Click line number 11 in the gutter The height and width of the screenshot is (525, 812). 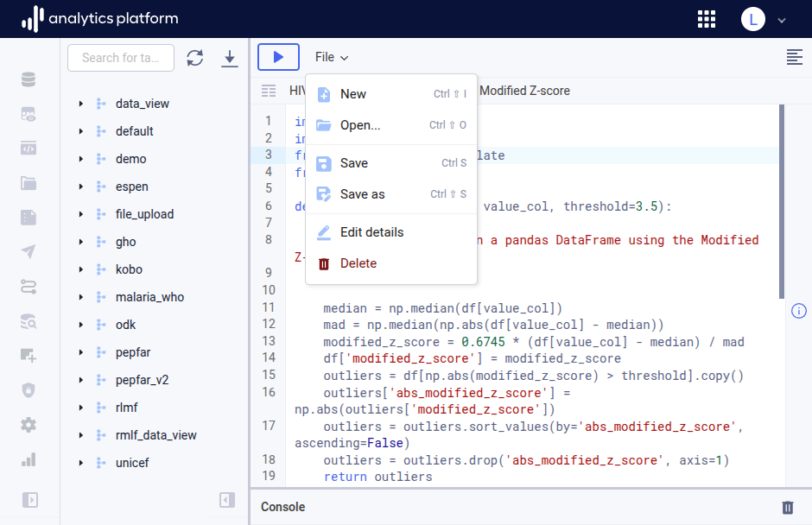(269, 307)
